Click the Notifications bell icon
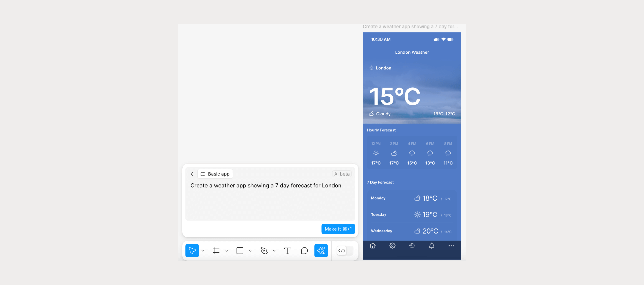The height and width of the screenshot is (285, 644). click(431, 245)
